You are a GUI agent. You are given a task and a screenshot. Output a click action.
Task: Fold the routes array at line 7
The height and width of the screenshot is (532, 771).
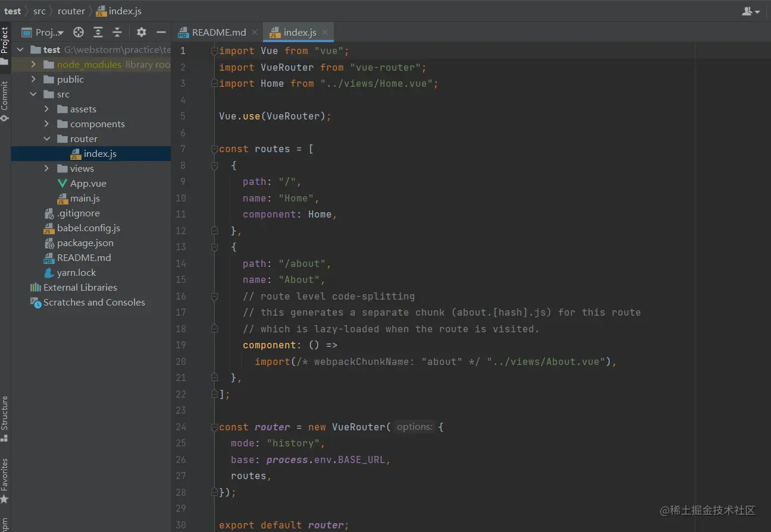(x=215, y=149)
